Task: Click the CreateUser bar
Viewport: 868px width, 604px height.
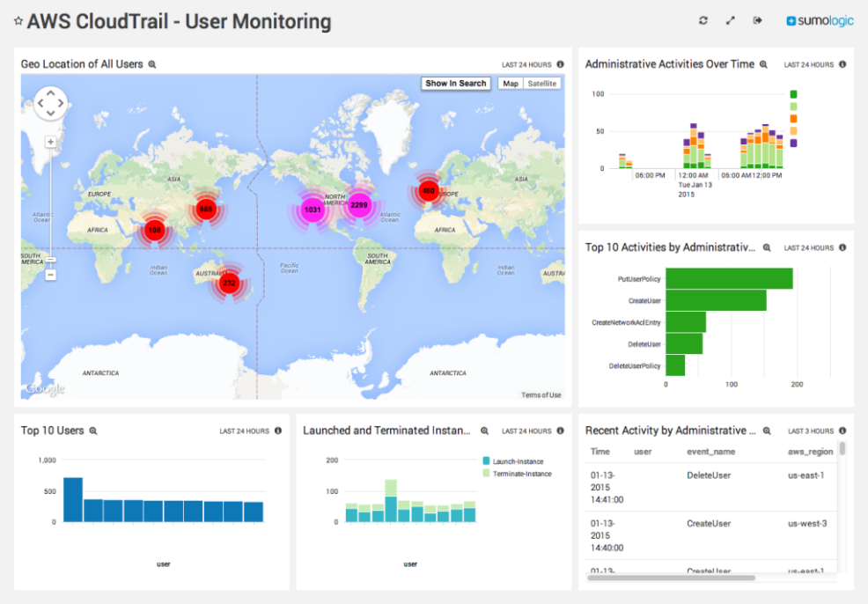Action: pos(716,300)
